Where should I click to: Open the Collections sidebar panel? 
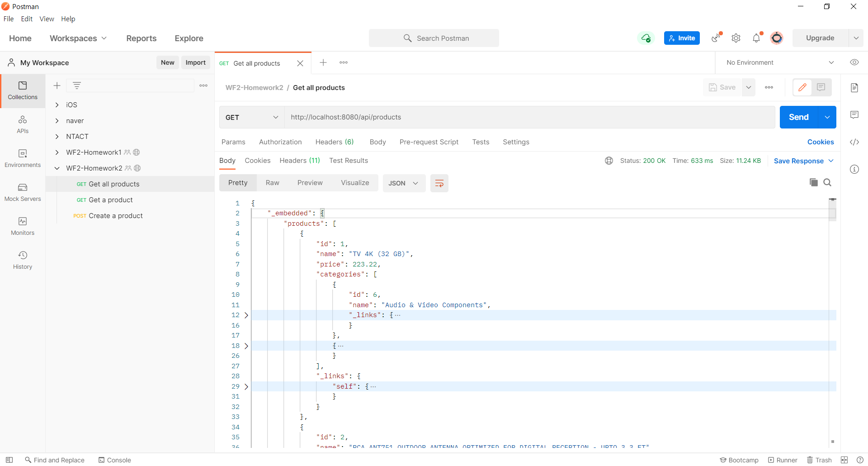pyautogui.click(x=23, y=90)
